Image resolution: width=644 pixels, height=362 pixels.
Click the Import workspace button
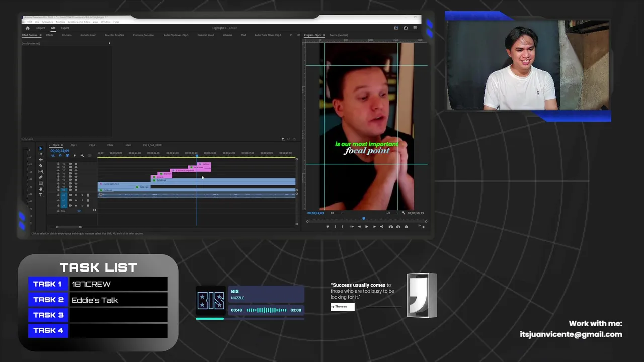coord(40,28)
